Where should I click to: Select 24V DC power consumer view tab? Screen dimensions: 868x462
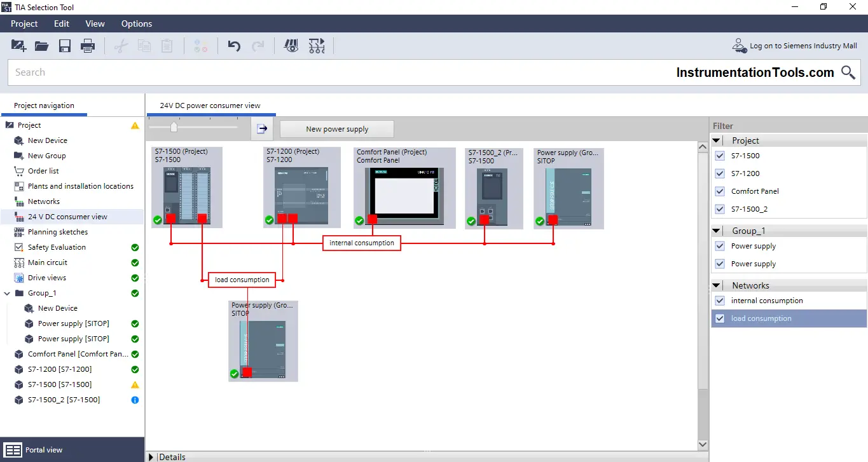[x=210, y=105]
